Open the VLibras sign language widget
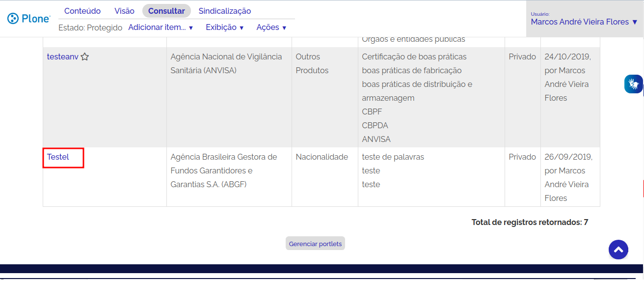Viewport: 644px width, 281px height. (x=633, y=84)
